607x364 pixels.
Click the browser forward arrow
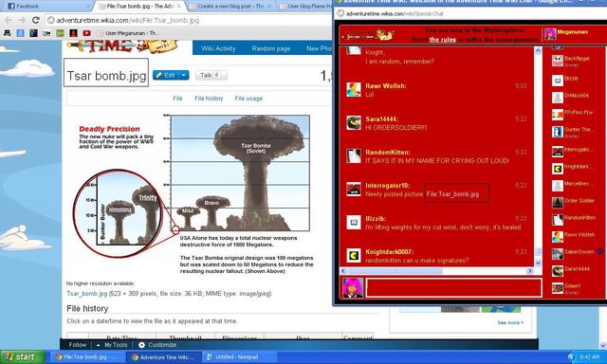22,20
